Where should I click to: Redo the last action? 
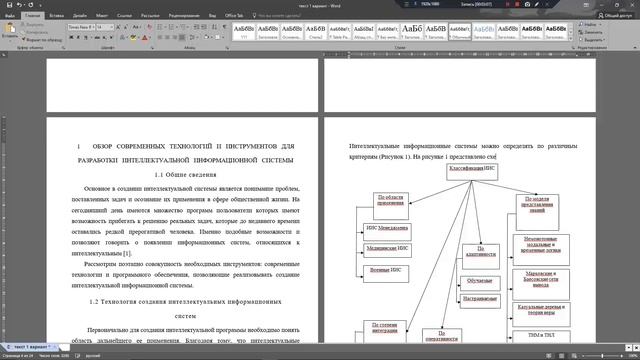31,5
